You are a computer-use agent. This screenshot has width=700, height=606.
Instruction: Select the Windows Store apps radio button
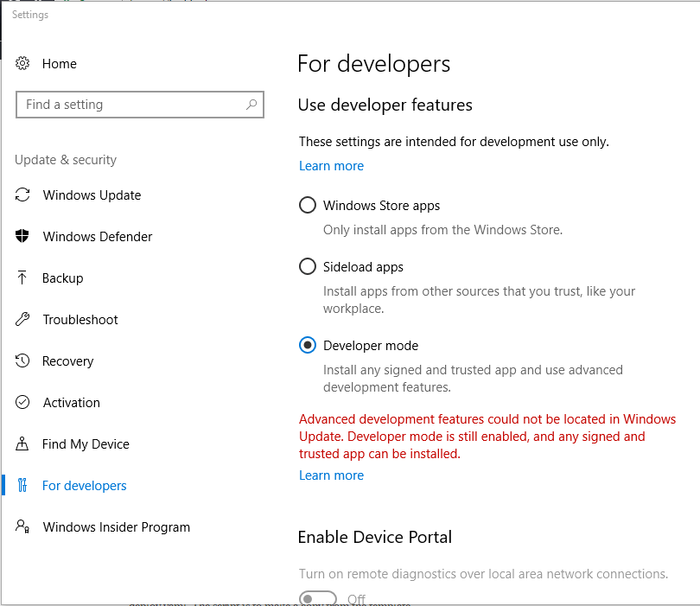coord(307,206)
